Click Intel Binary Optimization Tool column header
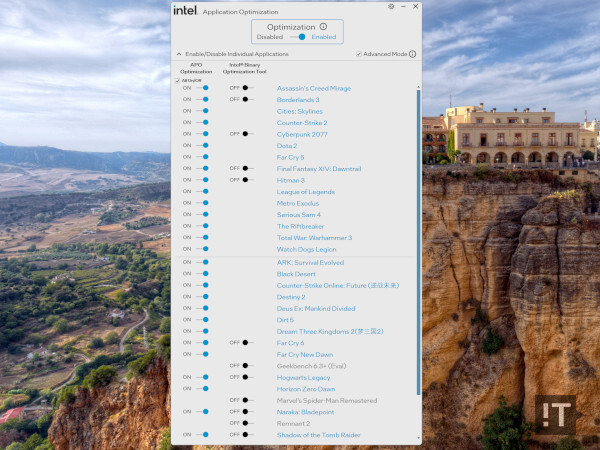The image size is (600, 450). click(245, 68)
